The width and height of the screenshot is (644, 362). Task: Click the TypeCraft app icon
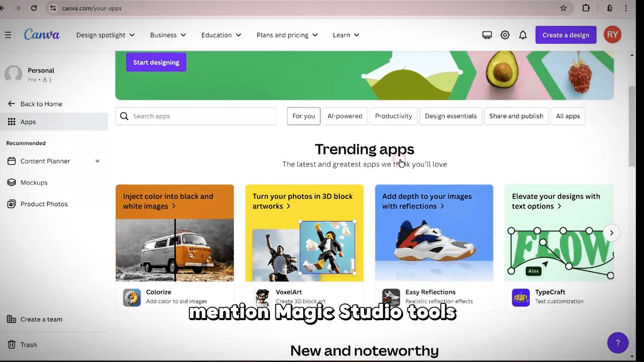521,298
